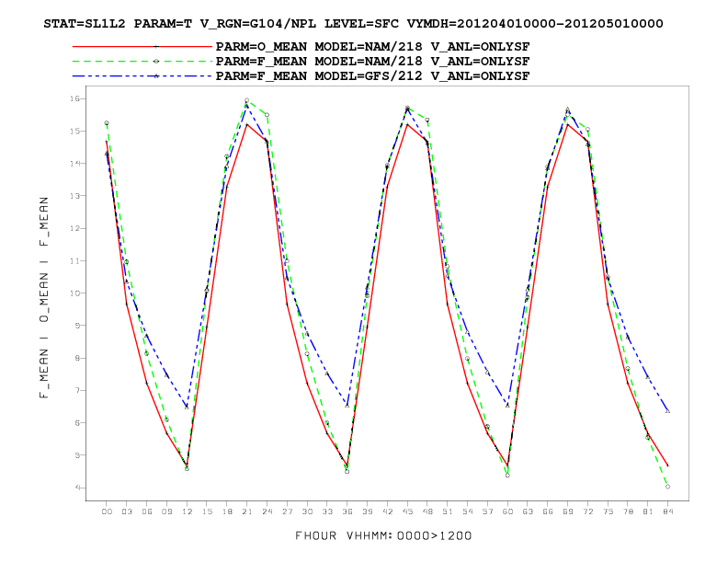Click x-axis tick label 33

pyautogui.click(x=327, y=511)
